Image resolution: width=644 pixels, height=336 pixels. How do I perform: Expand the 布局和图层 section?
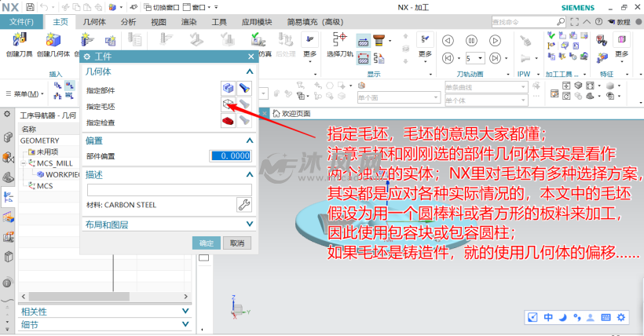(x=249, y=225)
